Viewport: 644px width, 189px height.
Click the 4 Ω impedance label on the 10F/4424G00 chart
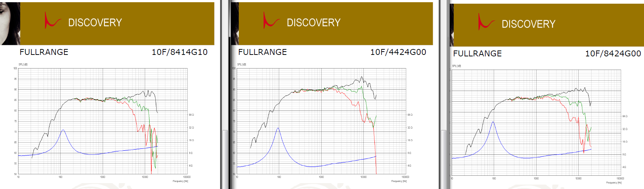[x=410, y=166]
